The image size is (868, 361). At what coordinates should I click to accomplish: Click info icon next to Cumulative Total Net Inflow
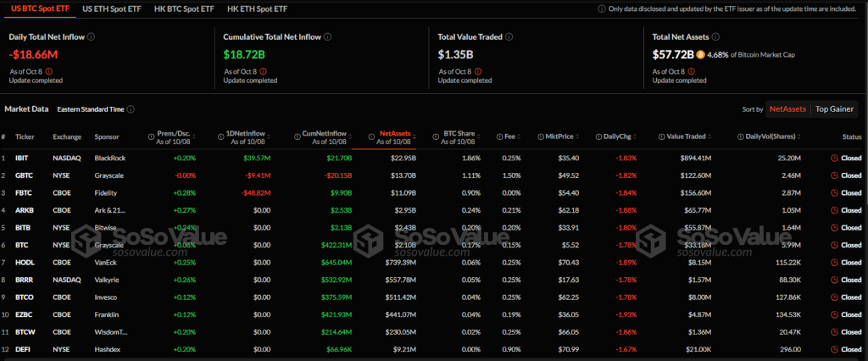click(327, 37)
